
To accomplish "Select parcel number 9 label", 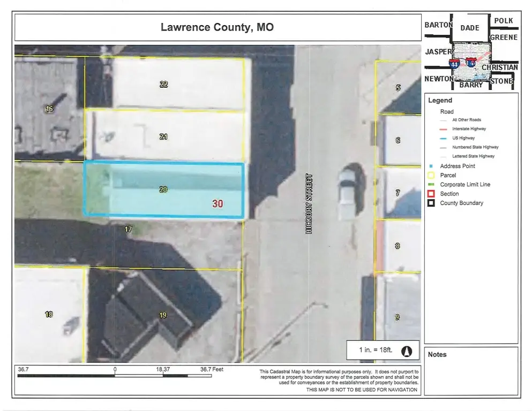I will click(x=398, y=317).
